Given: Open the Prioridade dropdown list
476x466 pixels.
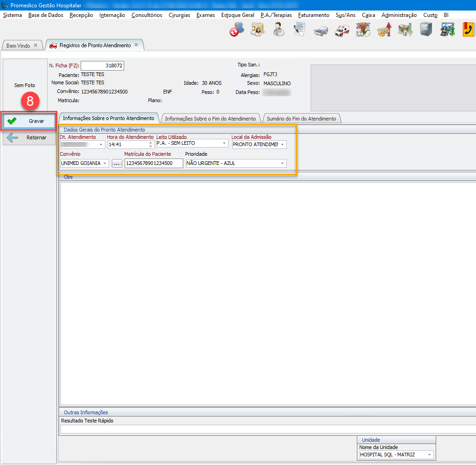Looking at the screenshot, I should 282,163.
